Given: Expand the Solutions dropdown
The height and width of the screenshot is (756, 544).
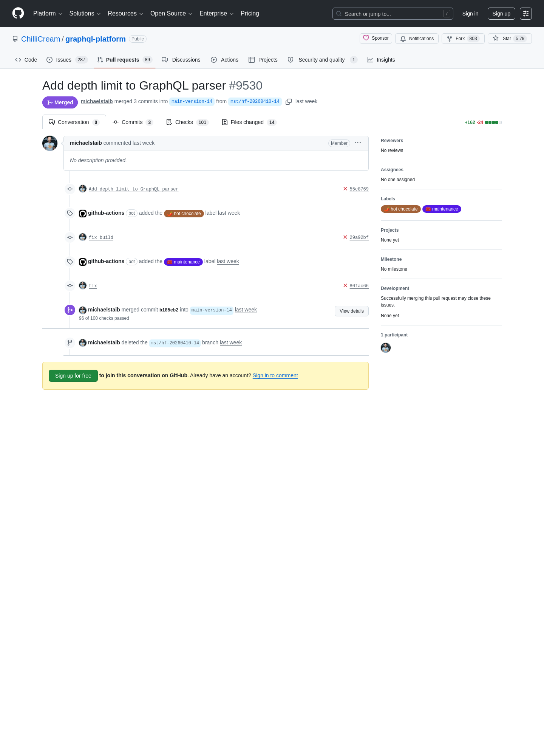Looking at the screenshot, I should [85, 14].
